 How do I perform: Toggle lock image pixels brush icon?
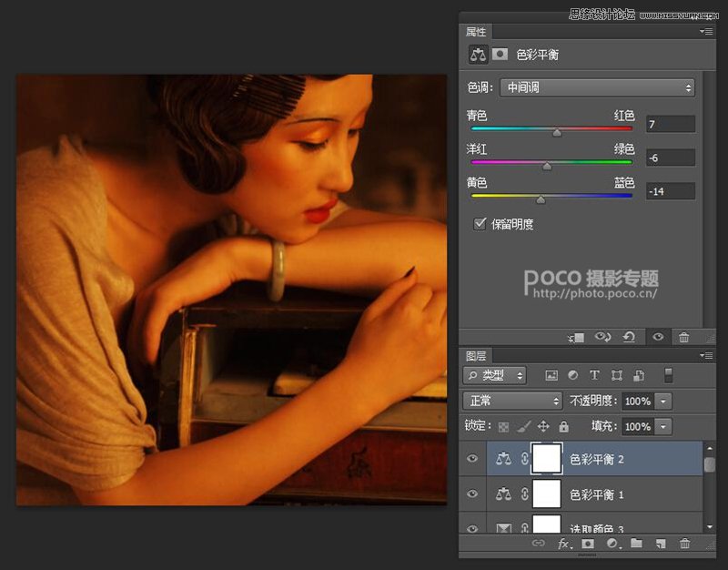[x=524, y=425]
